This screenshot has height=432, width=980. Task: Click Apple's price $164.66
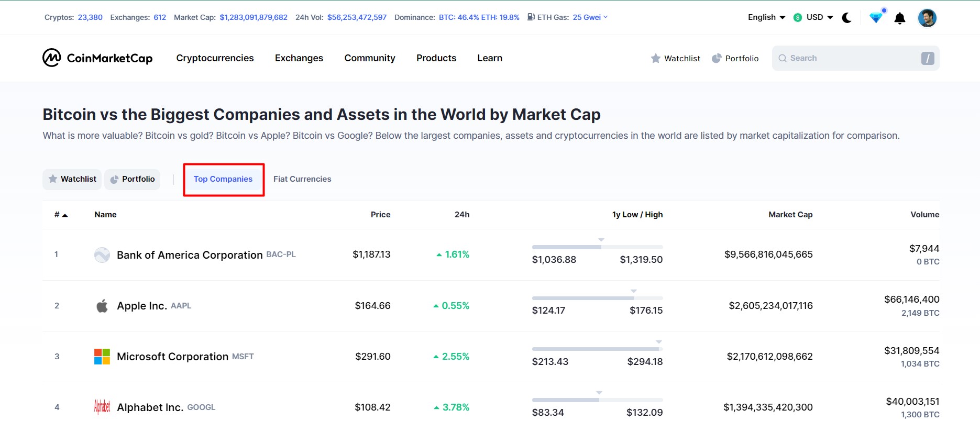pyautogui.click(x=373, y=306)
